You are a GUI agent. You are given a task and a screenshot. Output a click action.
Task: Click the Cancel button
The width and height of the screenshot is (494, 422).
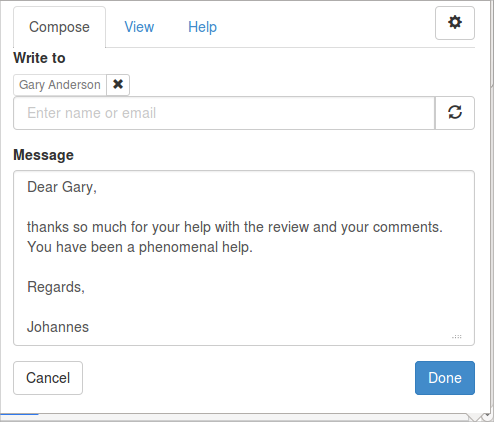click(48, 378)
